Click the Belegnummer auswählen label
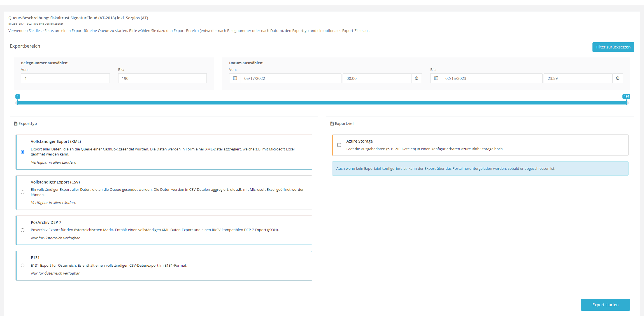The height and width of the screenshot is (316, 644). point(45,63)
